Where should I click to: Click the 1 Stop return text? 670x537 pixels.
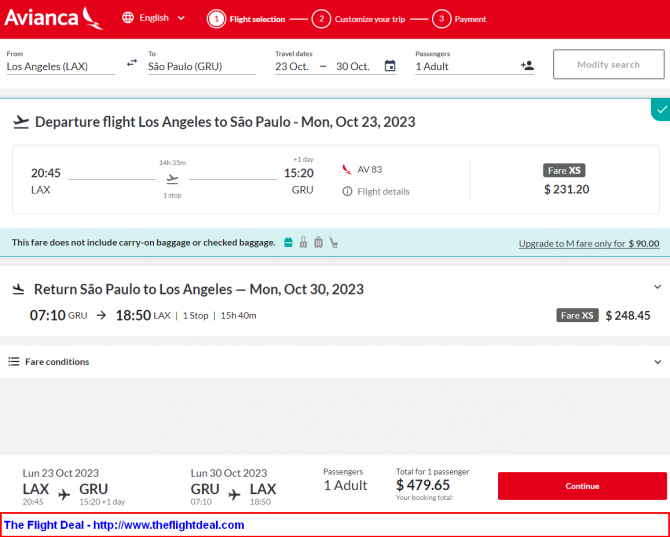(196, 316)
